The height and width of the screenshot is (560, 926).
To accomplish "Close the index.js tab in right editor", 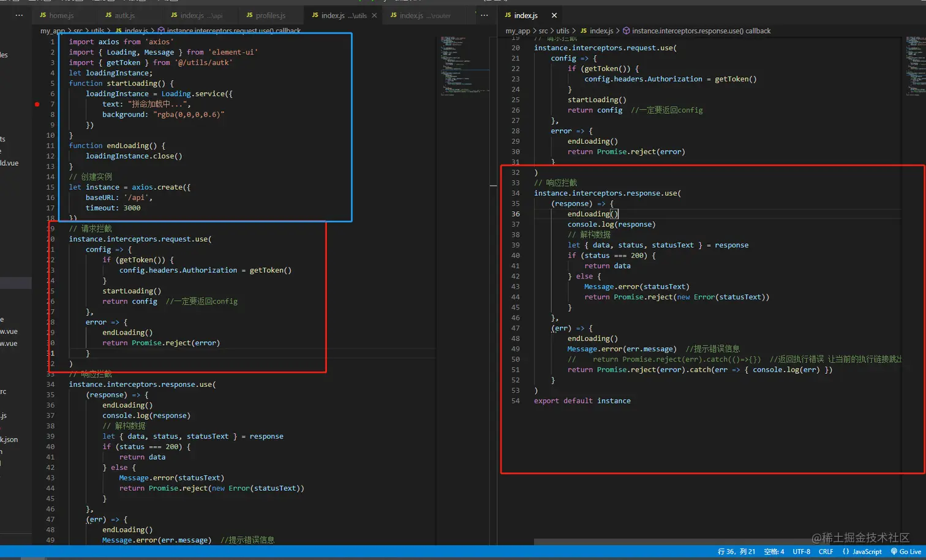I will [554, 15].
